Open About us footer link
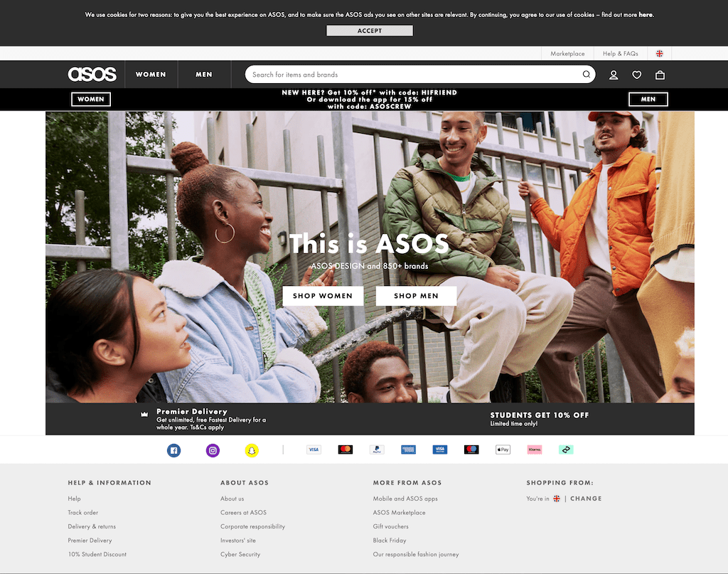728x574 pixels. click(x=232, y=499)
